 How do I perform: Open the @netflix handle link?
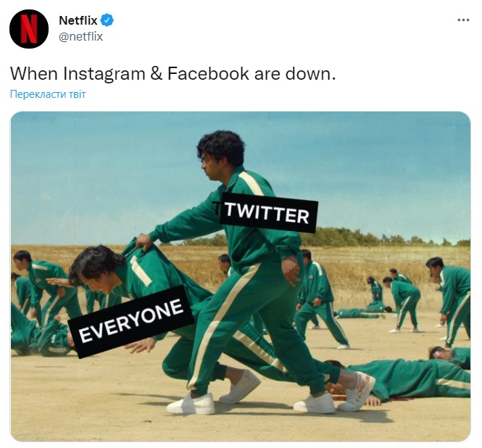pos(80,36)
